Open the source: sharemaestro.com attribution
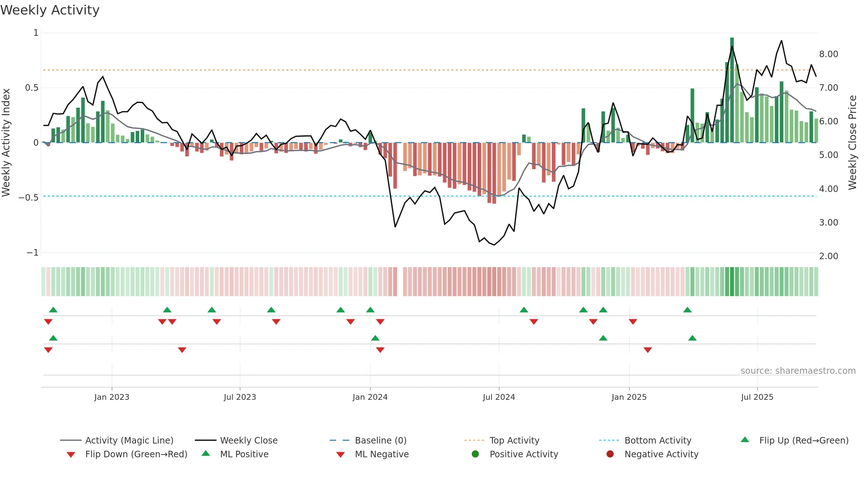 [798, 371]
